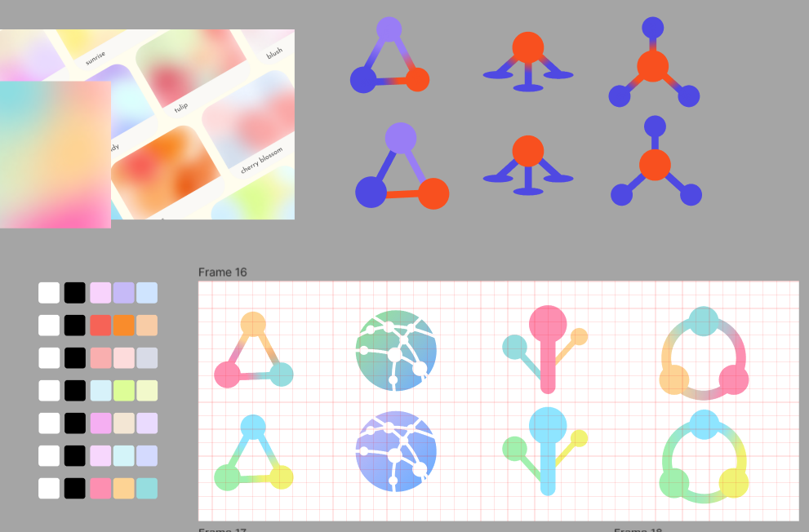Click the purple-blue globe network icon
The width and height of the screenshot is (809, 532).
point(397,452)
